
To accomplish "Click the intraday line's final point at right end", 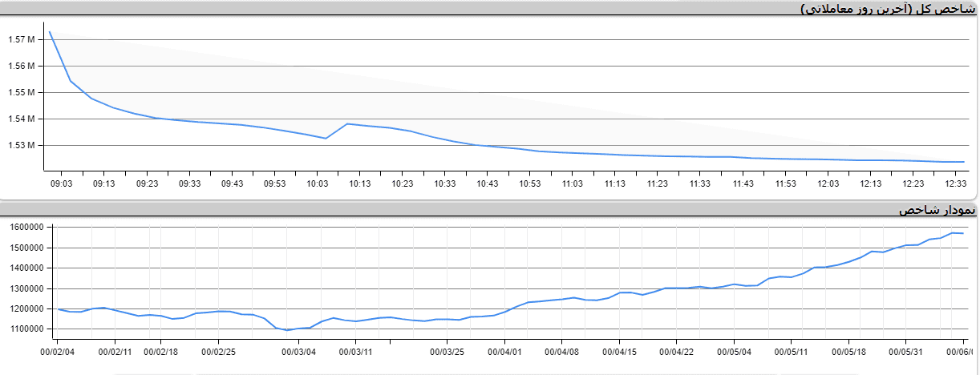I will 962,162.
